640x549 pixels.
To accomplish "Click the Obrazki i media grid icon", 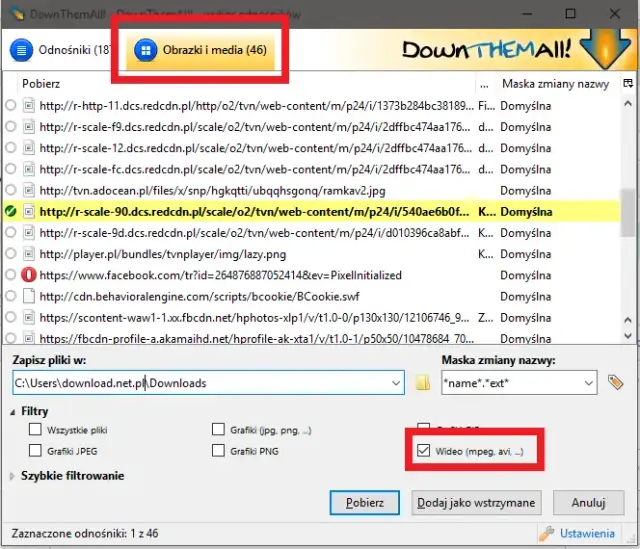I will [x=146, y=50].
